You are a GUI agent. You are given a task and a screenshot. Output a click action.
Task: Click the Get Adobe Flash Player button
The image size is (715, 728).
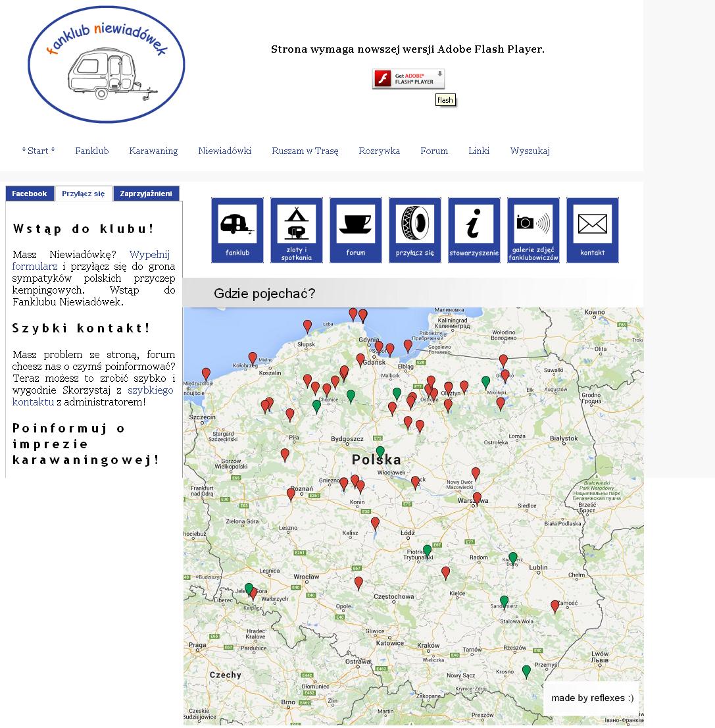tap(408, 79)
